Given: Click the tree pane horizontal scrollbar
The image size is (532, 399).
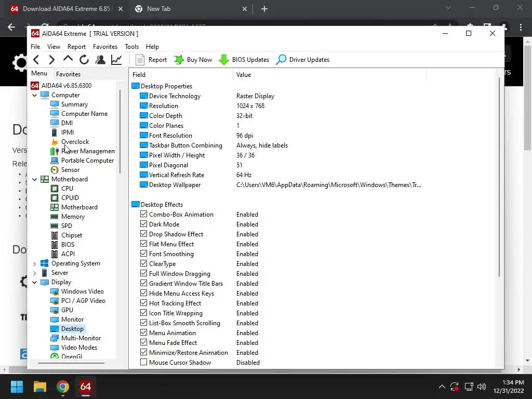Looking at the screenshot, I should point(71,363).
